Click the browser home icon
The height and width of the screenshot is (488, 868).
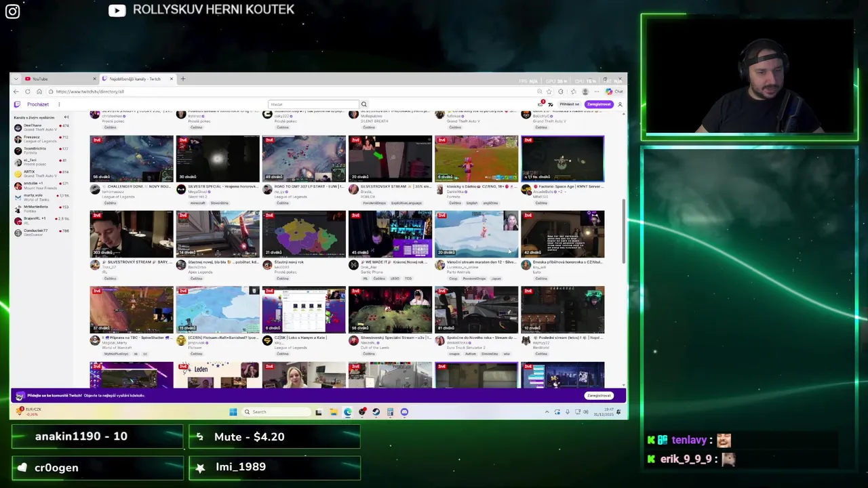(39, 91)
